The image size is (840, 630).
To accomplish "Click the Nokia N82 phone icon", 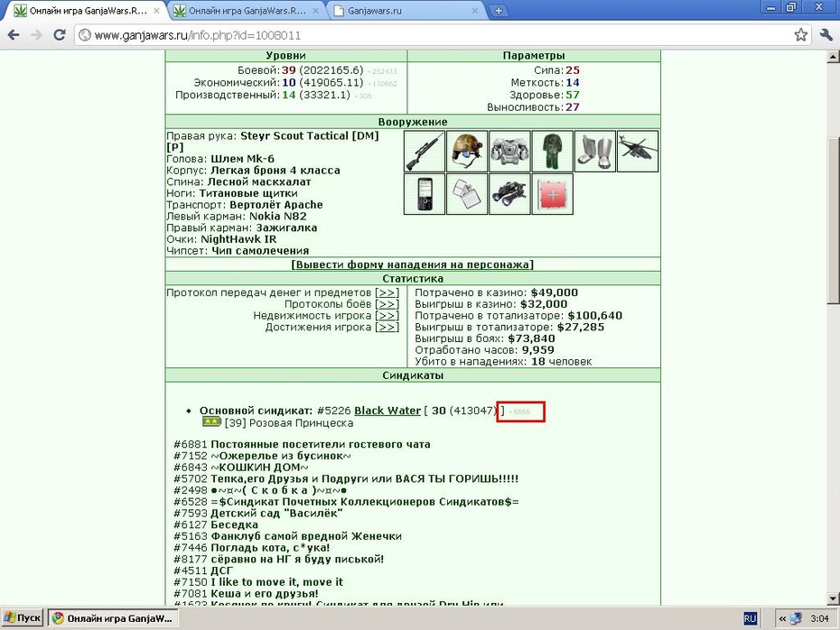I will 425,194.
